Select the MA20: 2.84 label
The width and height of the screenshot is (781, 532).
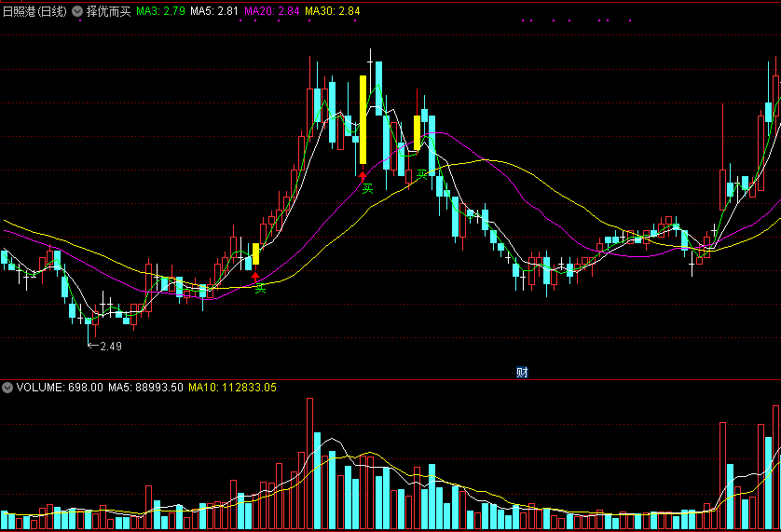(272, 11)
